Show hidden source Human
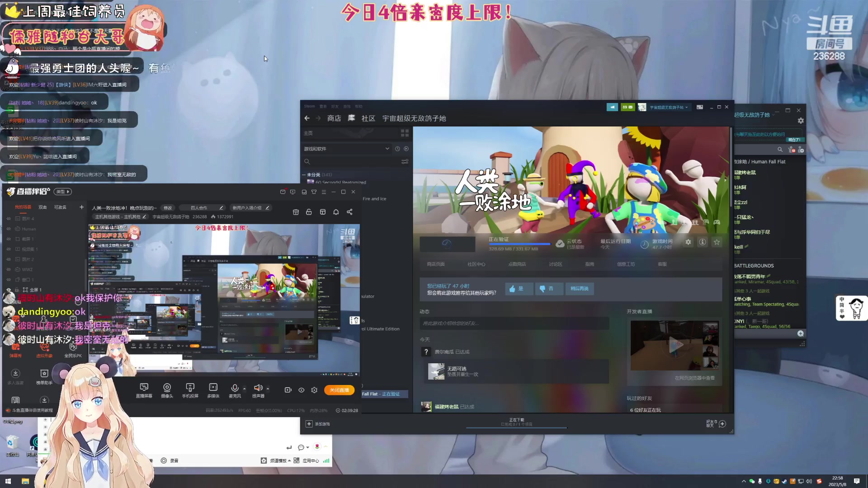Image resolution: width=868 pixels, height=488 pixels. pos(9,229)
